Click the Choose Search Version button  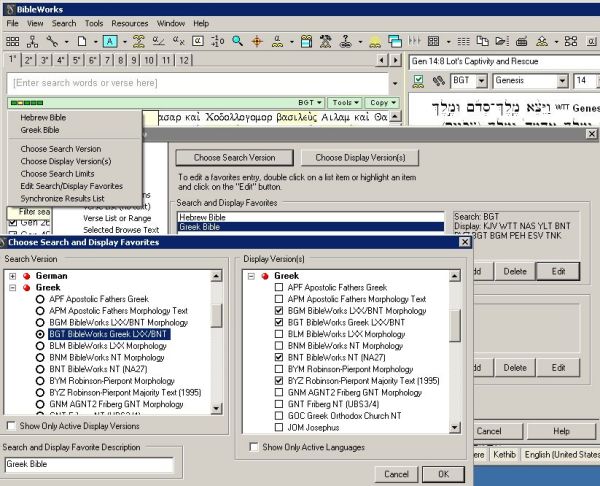coord(235,158)
